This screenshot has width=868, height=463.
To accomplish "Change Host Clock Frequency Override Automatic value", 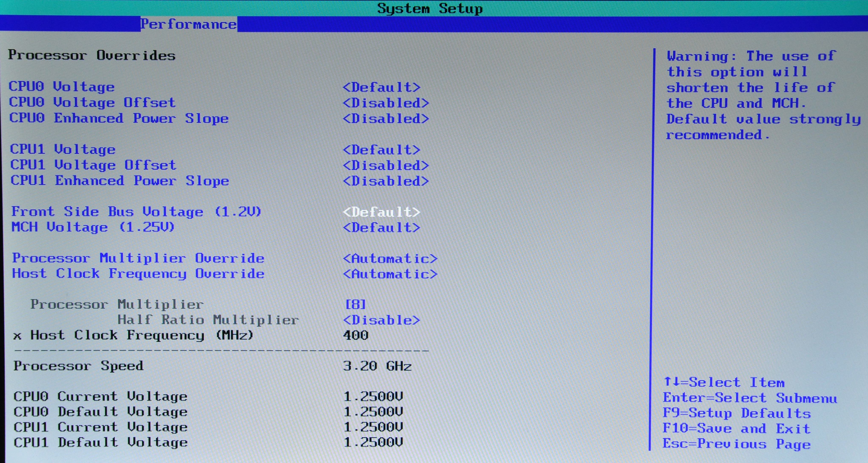I will [x=390, y=274].
